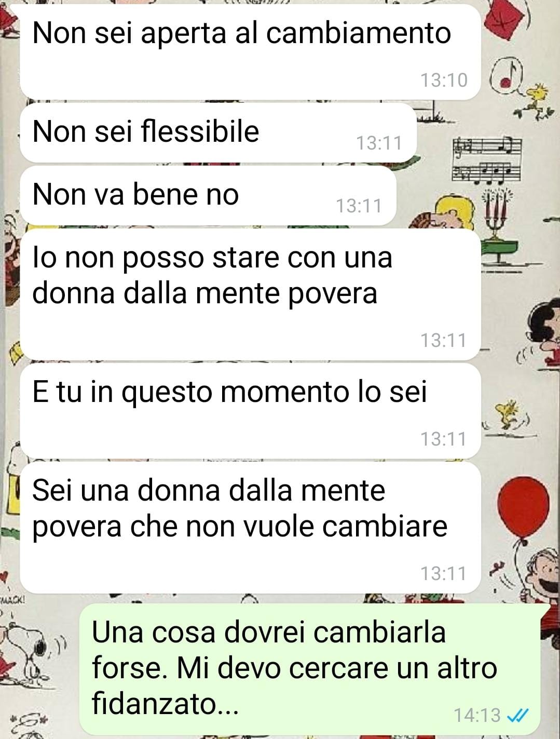The width and height of the screenshot is (560, 739).
Task: Tap the sheet music staff drawing
Action: click(x=487, y=160)
